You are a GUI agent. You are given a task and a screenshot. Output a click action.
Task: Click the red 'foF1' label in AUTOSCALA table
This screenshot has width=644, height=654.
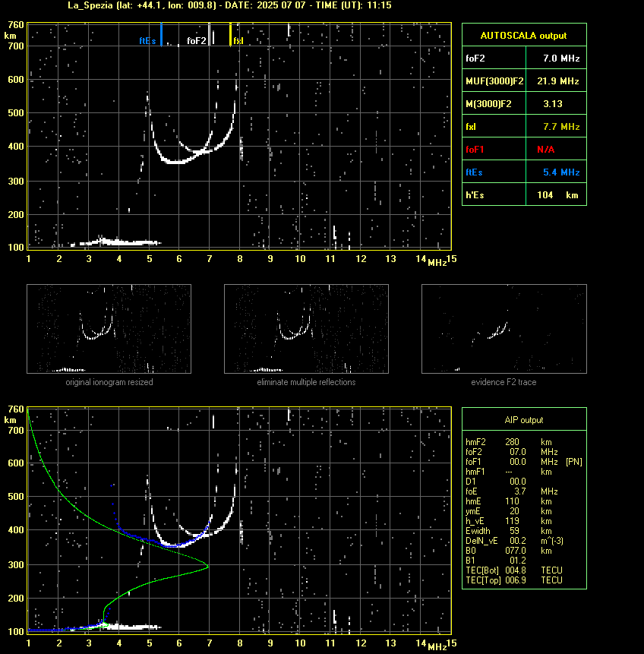coord(475,150)
